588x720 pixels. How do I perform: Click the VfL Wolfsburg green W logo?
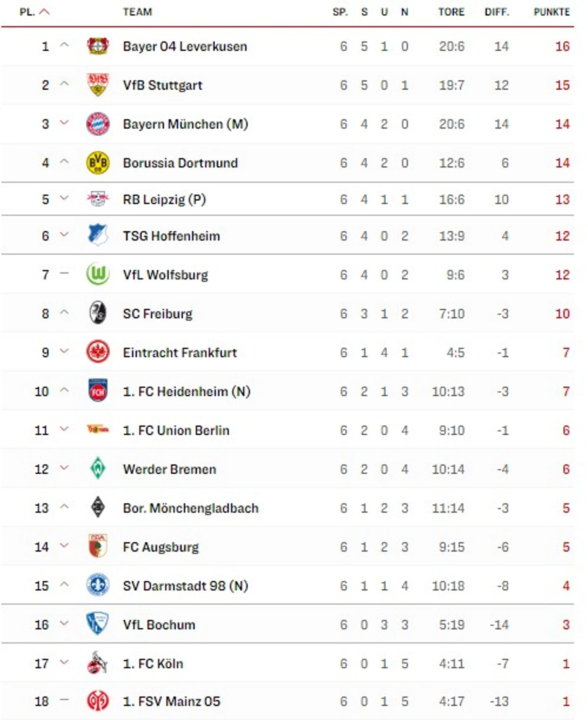coord(98,274)
